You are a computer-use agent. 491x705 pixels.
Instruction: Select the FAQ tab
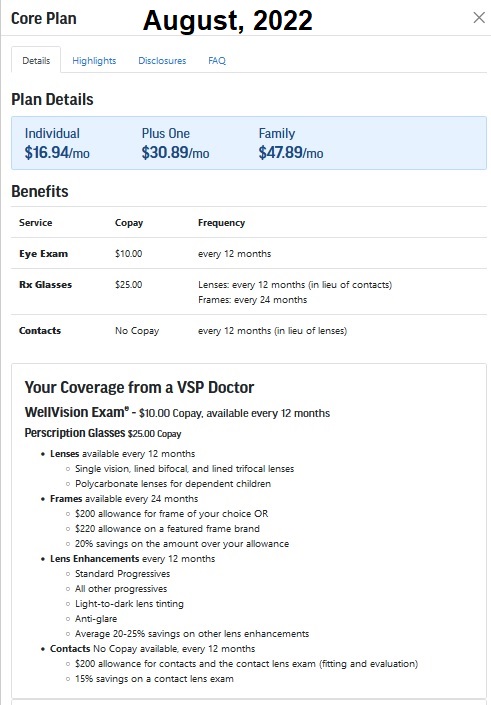(217, 61)
